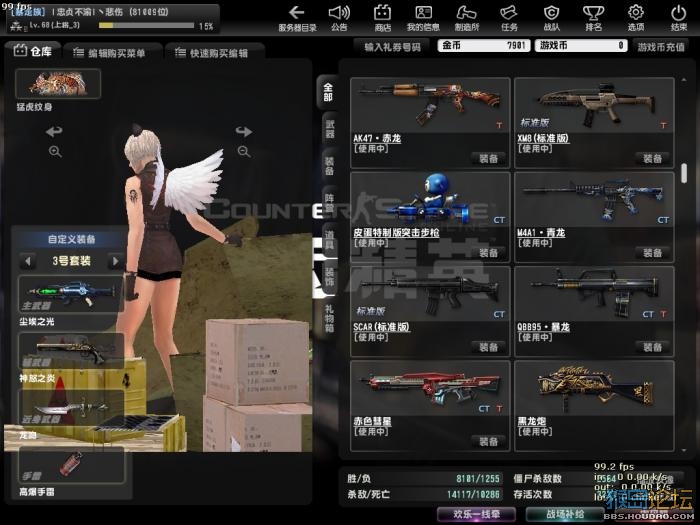Click the coupon code (输入礼券号码) field

point(392,46)
